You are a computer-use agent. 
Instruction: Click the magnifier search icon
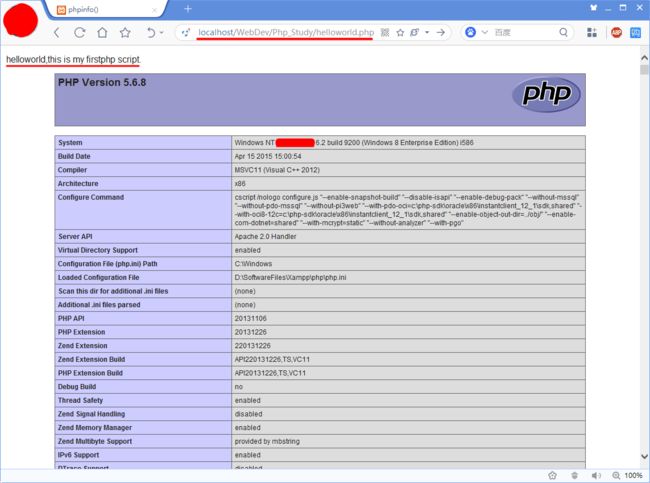pyautogui.click(x=563, y=32)
